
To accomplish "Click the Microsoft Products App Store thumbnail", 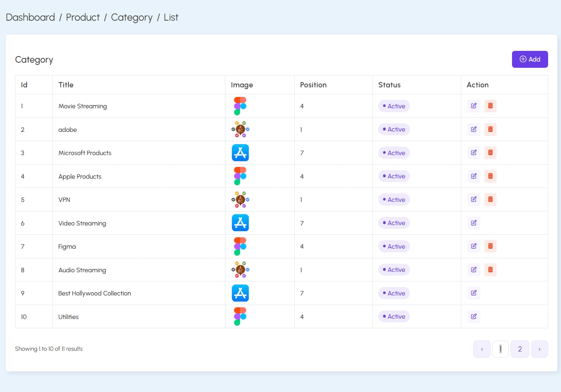I will [x=240, y=153].
